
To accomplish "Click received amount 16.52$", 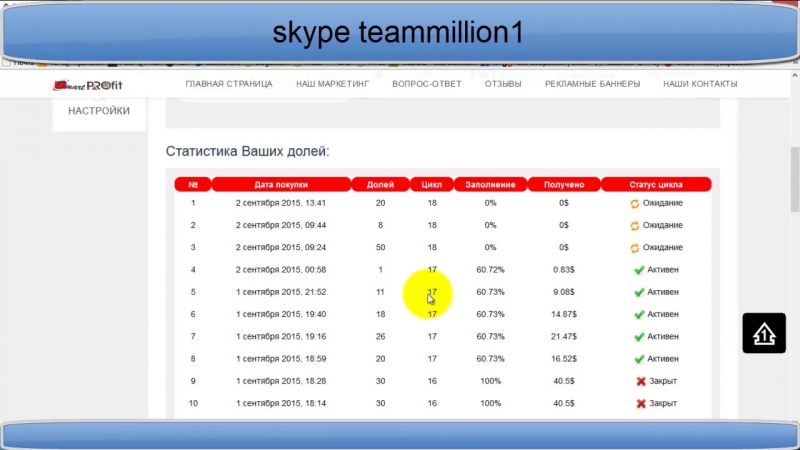I will [x=564, y=359].
